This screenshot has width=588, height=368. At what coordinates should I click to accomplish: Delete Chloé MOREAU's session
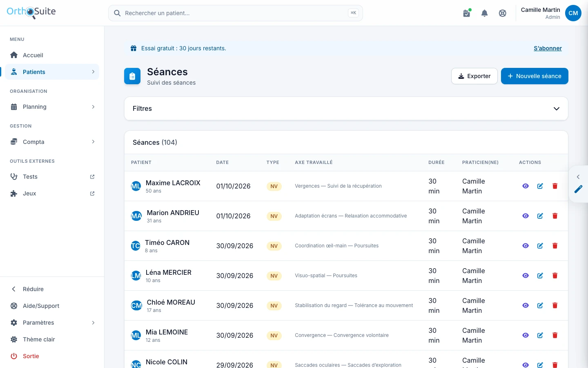(x=555, y=305)
